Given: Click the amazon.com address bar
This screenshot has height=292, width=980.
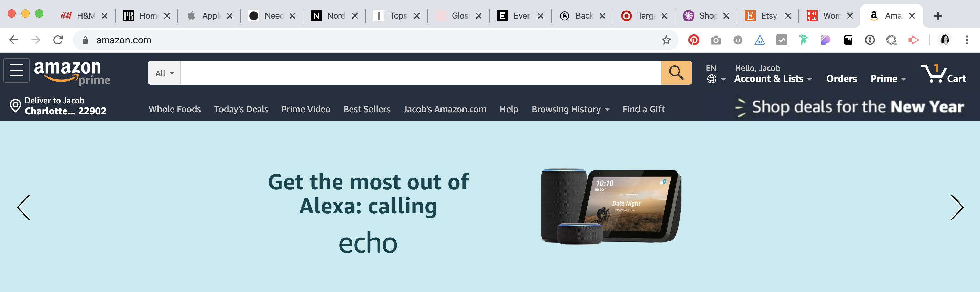Looking at the screenshot, I should (377, 40).
